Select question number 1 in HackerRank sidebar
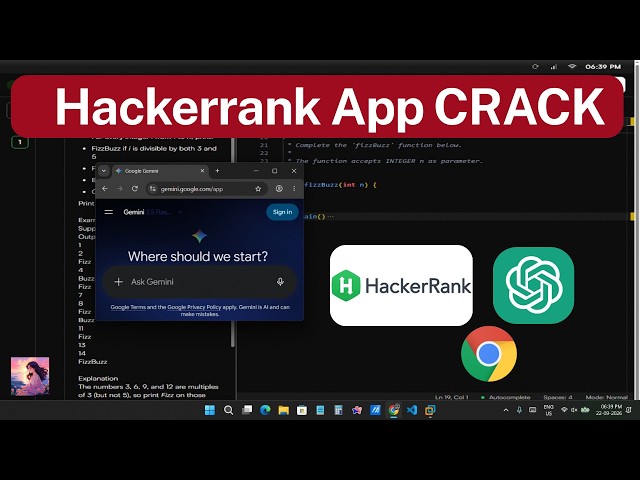 click(x=20, y=142)
